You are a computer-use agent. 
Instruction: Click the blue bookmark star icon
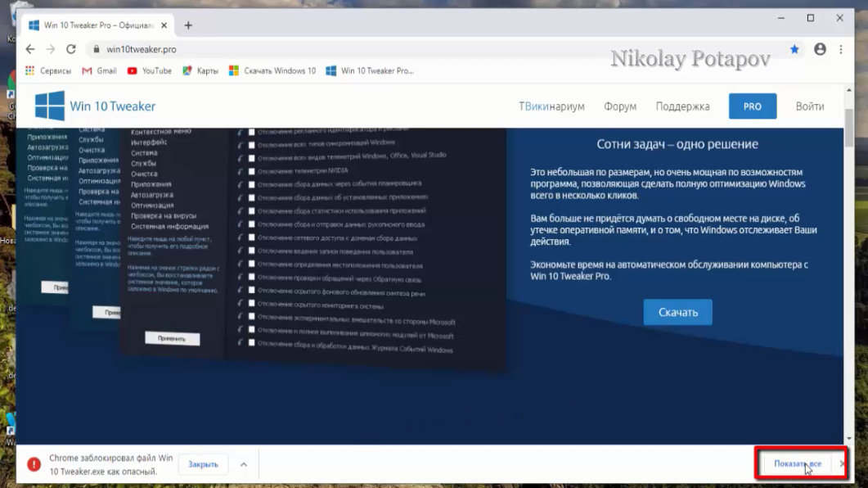point(794,49)
